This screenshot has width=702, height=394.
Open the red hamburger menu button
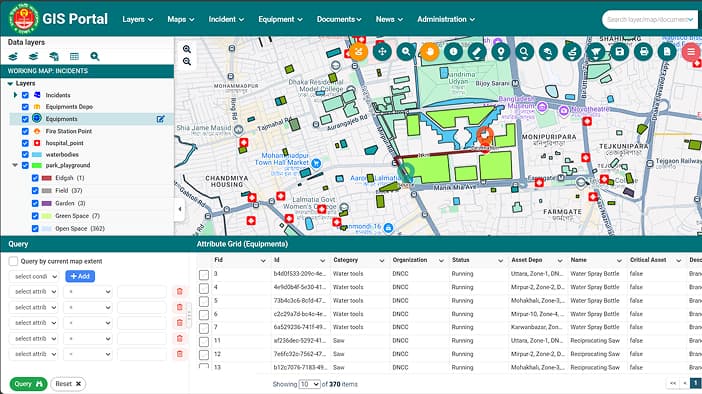coord(691,51)
